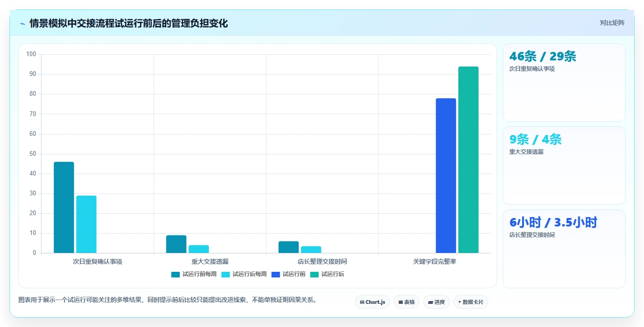Image resolution: width=644 pixels, height=327 pixels.
Task: Click the dark teal 店长整理交接时间 bar
Action: (x=289, y=247)
